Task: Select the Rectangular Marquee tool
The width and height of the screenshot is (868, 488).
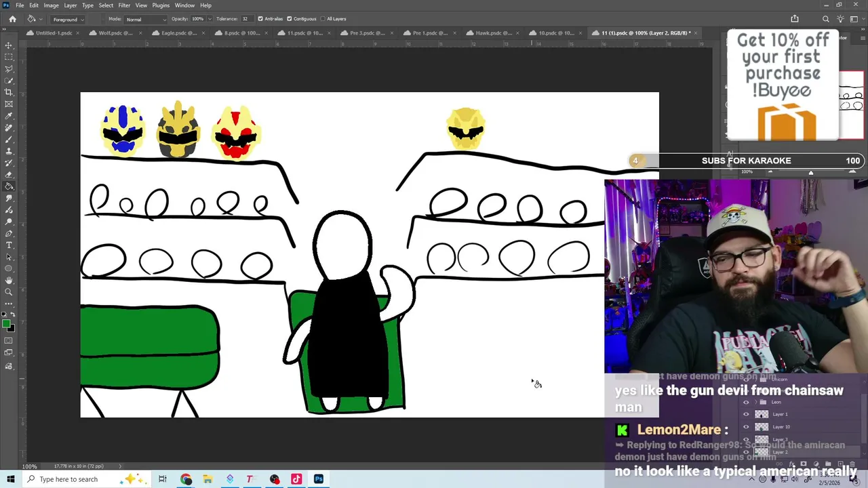Action: click(9, 57)
